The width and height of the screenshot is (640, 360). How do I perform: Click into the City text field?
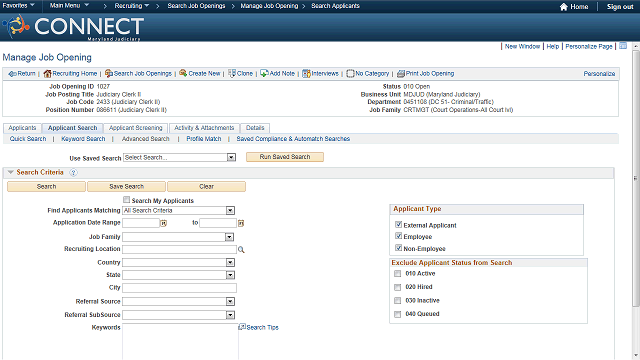tap(180, 288)
